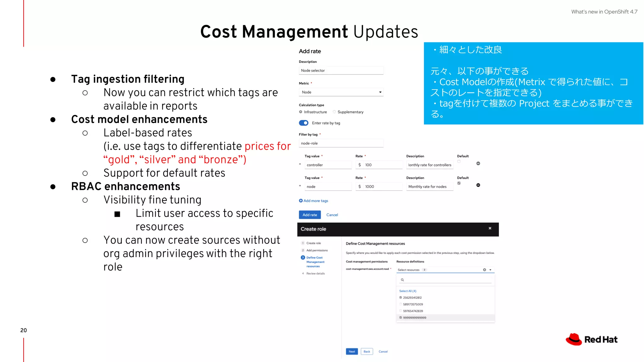Select the Infrastructure calculation type
The image size is (644, 362).
[301, 112]
